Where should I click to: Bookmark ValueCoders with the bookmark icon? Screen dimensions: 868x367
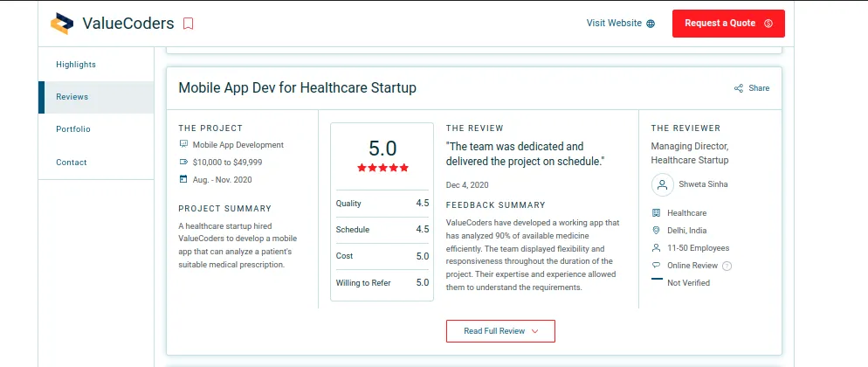tap(189, 24)
